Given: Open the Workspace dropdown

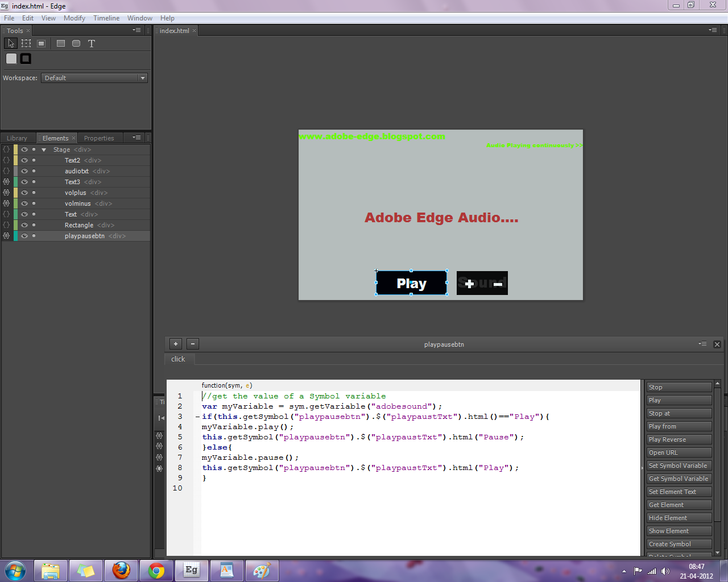Looking at the screenshot, I should coord(142,78).
